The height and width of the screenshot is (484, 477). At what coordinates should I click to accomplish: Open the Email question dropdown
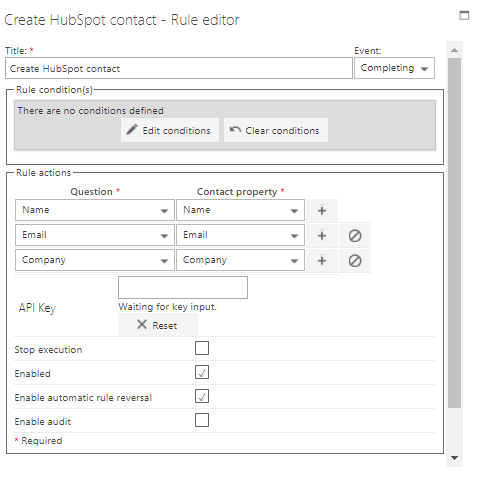pyautogui.click(x=95, y=235)
